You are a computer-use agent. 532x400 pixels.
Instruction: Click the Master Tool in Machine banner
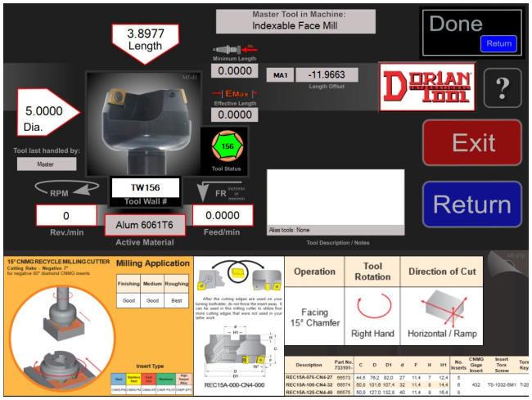(295, 21)
